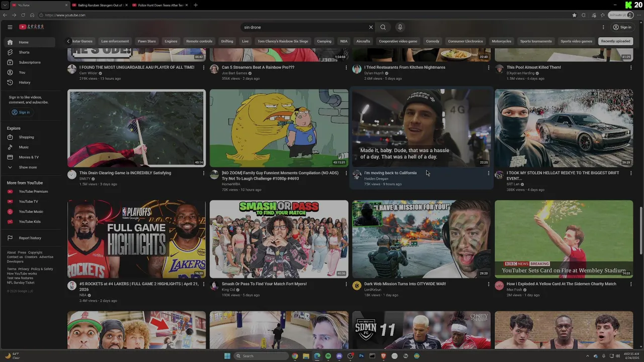Play the stolen Hellcat Redeye thumbnail

pyautogui.click(x=564, y=128)
